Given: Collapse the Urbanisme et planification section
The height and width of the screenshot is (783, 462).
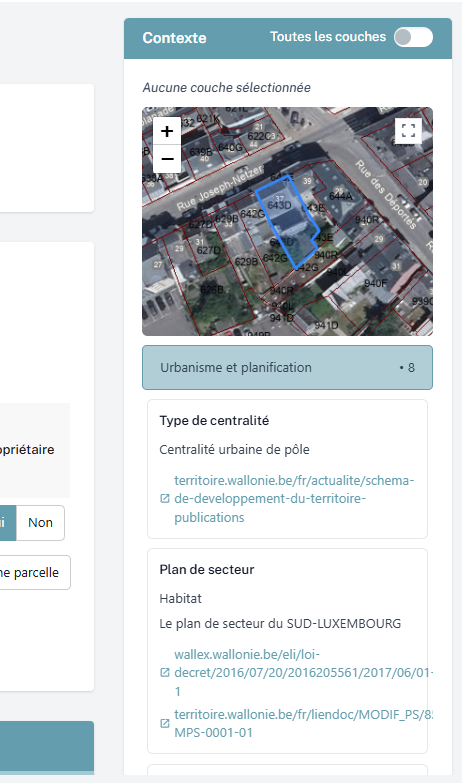Looking at the screenshot, I should [x=287, y=368].
